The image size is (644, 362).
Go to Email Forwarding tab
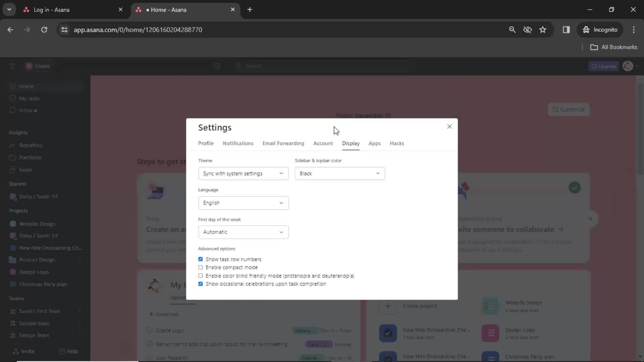pyautogui.click(x=283, y=143)
